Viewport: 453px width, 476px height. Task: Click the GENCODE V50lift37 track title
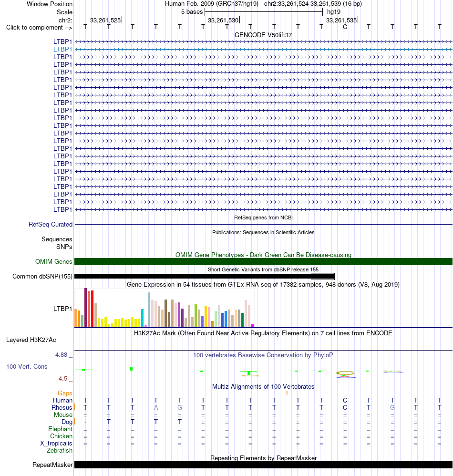coord(263,35)
